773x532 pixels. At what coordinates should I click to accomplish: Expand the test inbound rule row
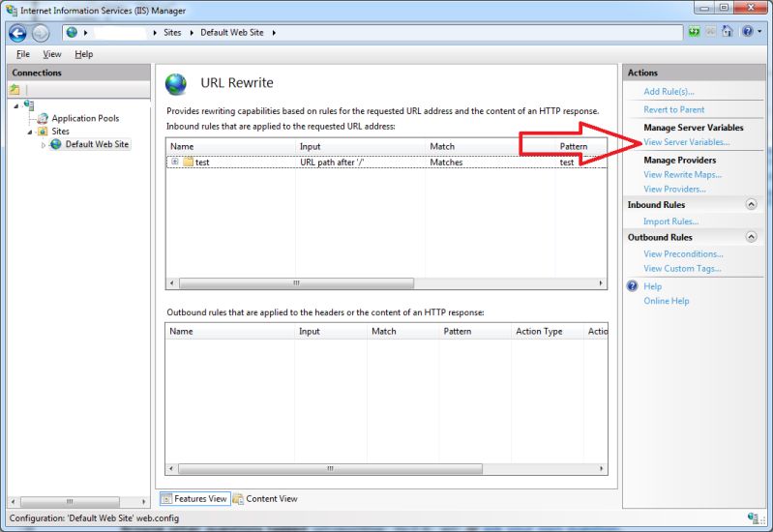click(175, 162)
